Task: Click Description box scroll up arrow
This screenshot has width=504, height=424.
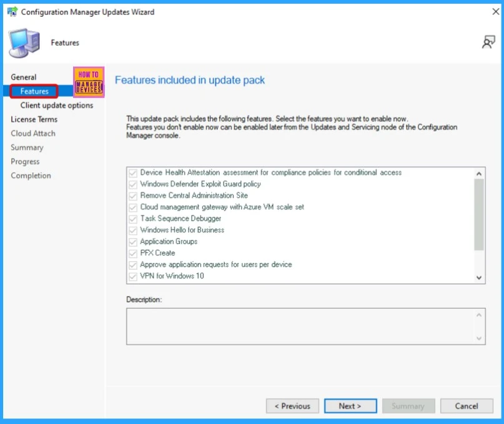Action: coord(479,315)
